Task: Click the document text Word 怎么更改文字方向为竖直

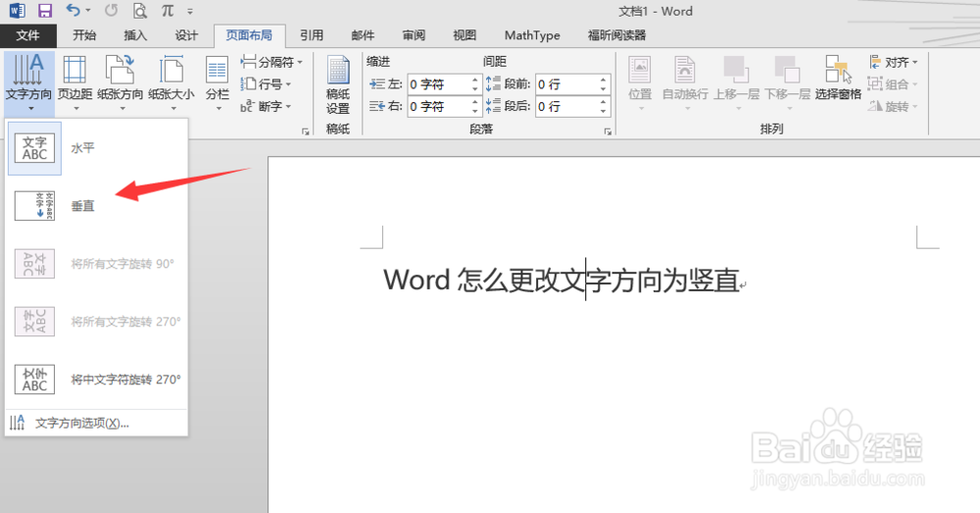Action: 562,280
